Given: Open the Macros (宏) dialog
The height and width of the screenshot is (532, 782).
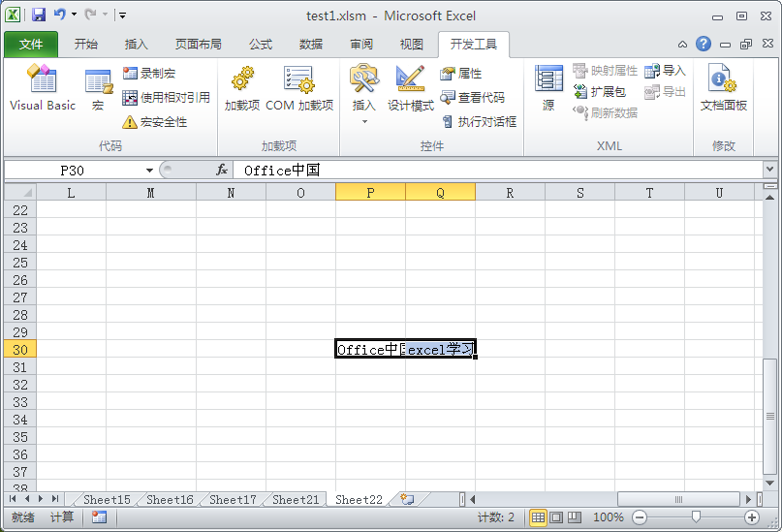Looking at the screenshot, I should [98, 89].
